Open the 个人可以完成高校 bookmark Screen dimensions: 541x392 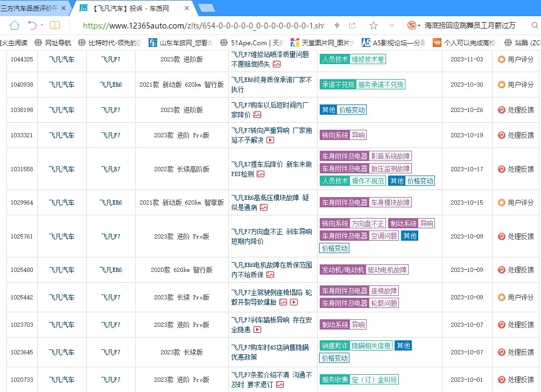point(465,43)
